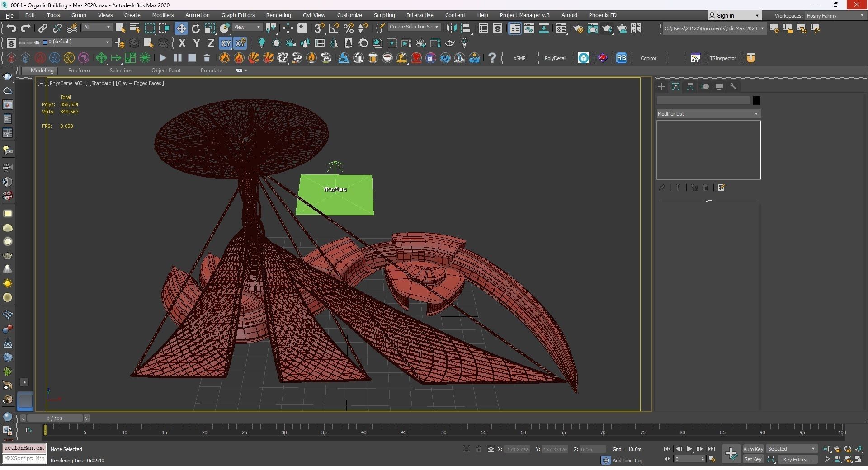
Task: Click the Mirror tool icon
Action: pos(451,28)
